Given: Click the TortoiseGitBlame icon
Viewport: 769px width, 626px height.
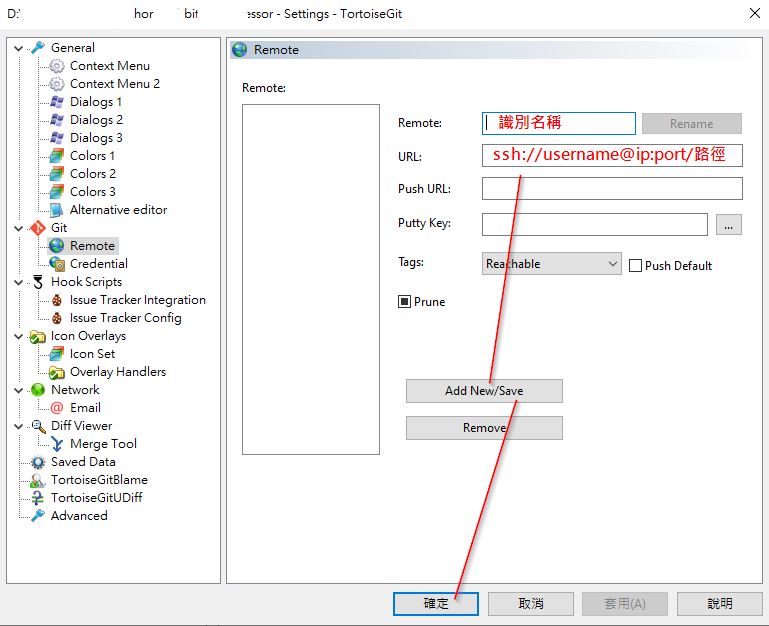Looking at the screenshot, I should click(x=38, y=480).
